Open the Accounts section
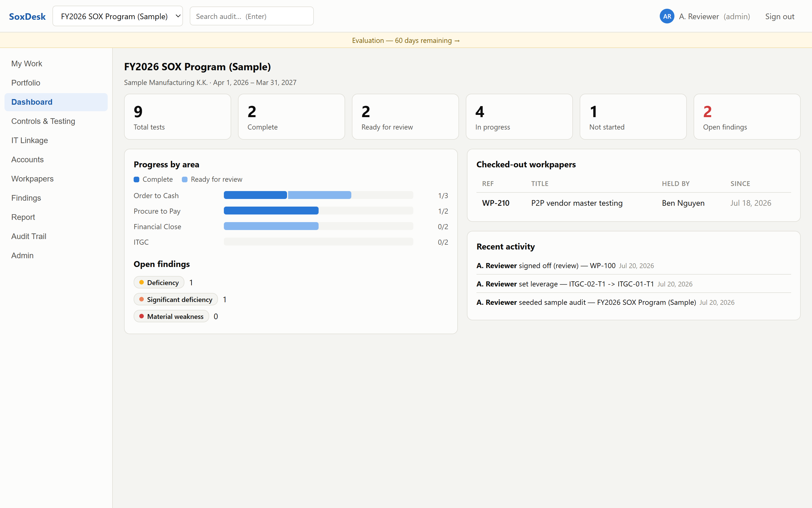 56,159
